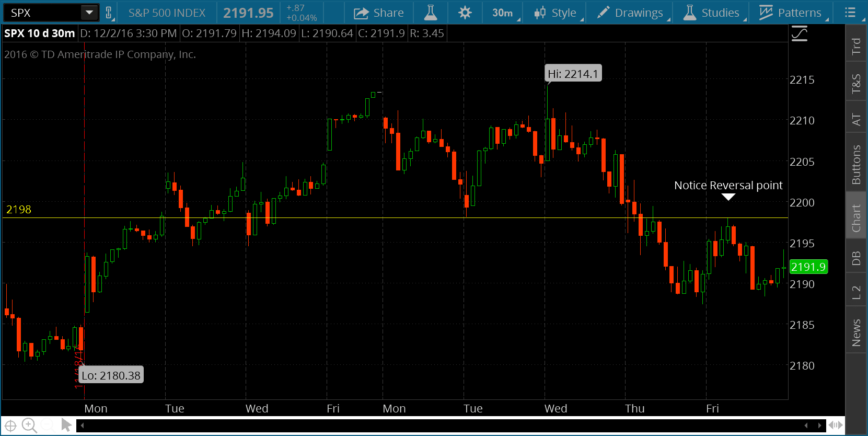
Task: Click the +.87 +0.04% change value
Action: tap(302, 13)
